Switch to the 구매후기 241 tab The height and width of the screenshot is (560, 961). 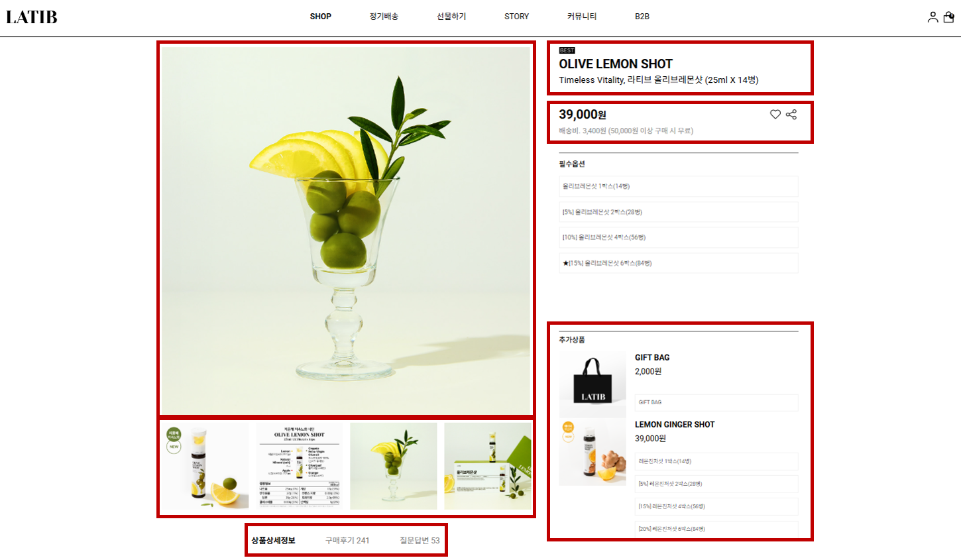[x=347, y=541]
